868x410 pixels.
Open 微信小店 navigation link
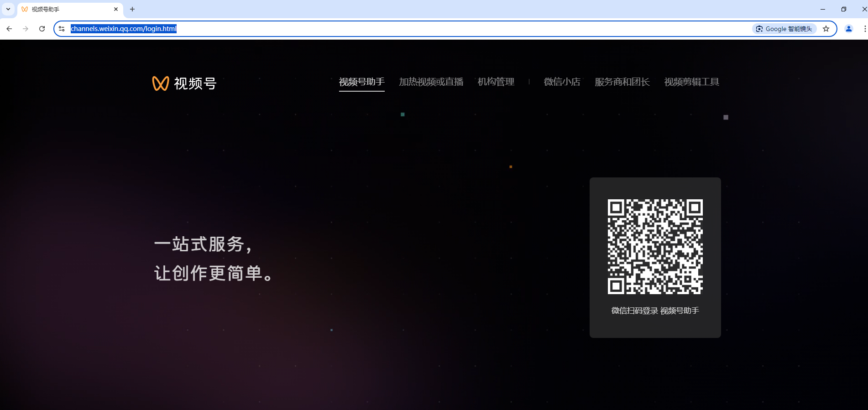click(562, 82)
